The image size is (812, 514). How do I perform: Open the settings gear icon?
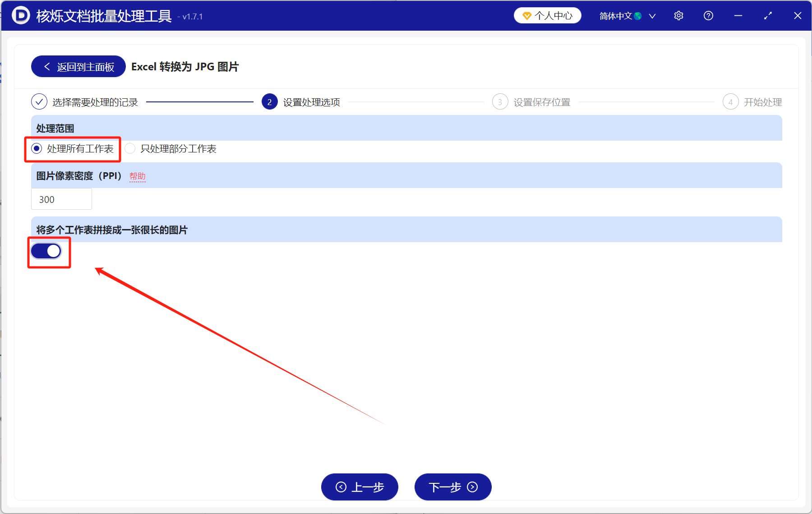(678, 15)
